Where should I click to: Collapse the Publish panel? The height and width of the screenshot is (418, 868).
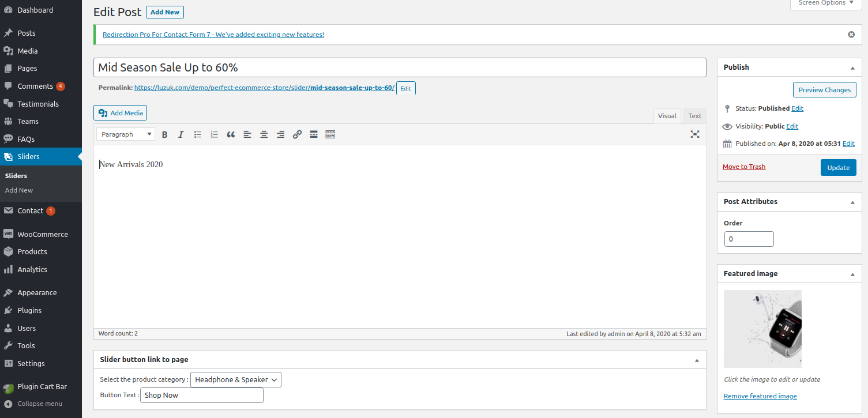coord(852,67)
